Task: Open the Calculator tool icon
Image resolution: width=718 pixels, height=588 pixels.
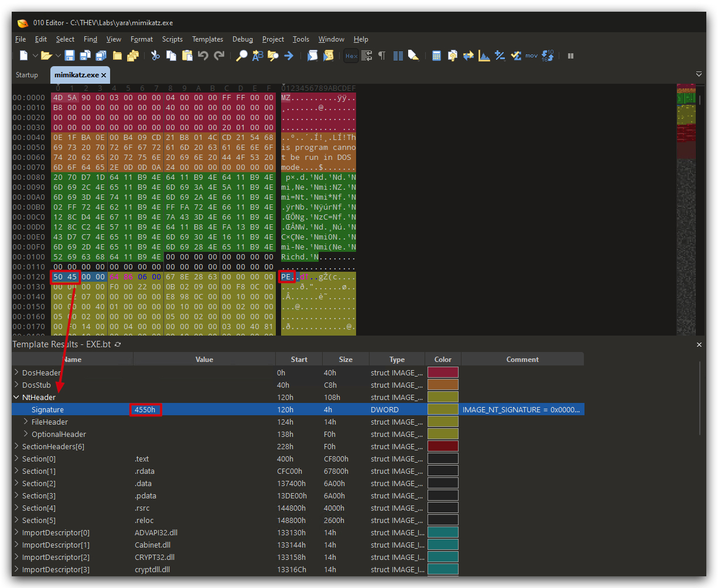Action: coord(436,56)
